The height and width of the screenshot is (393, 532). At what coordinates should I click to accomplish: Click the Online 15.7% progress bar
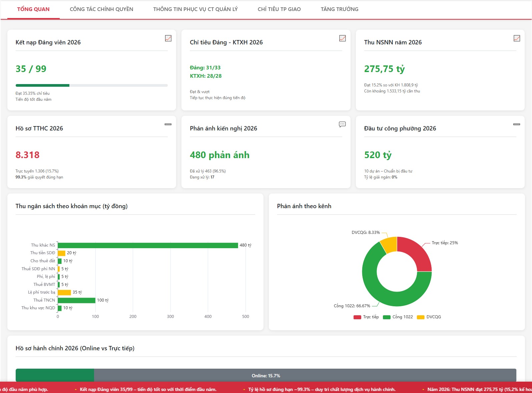click(266, 375)
